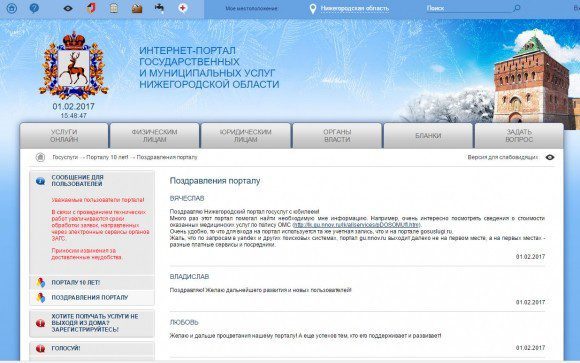
Task: Open ПОЗДРАВЛЕНИЯ ПОРТАЛУ sidebar item
Action: 90,298
